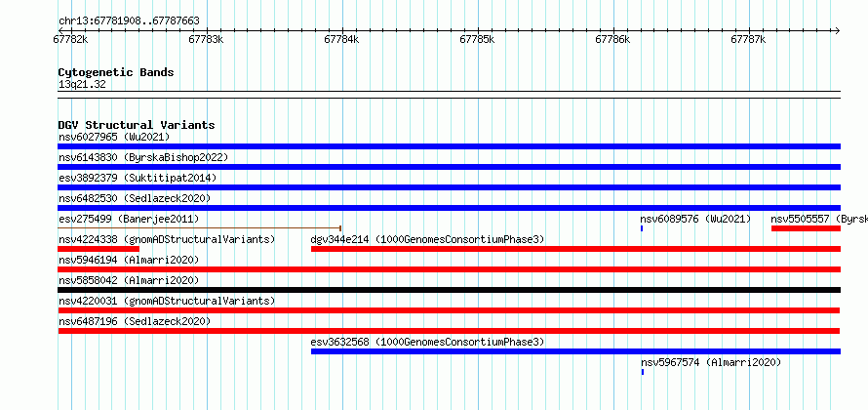The width and height of the screenshot is (868, 410).
Task: Select the 13q21.32 band label
Action: click(x=82, y=85)
